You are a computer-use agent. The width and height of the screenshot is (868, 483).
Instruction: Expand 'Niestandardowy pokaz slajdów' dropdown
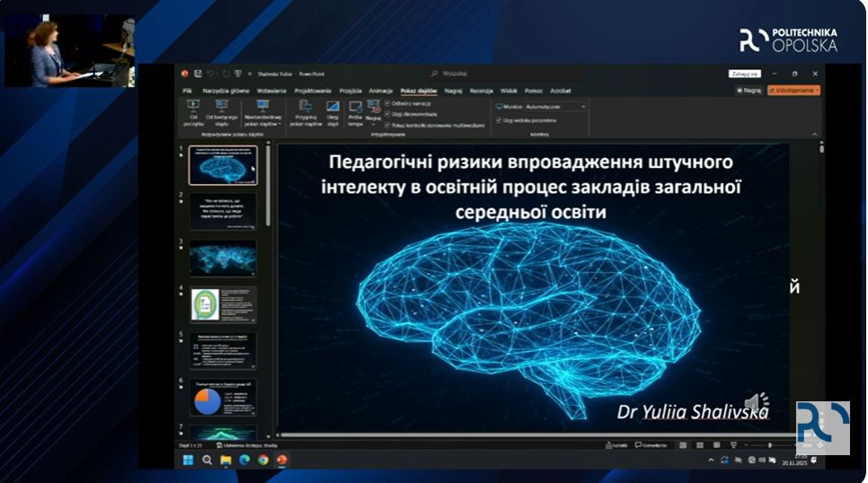tap(263, 110)
